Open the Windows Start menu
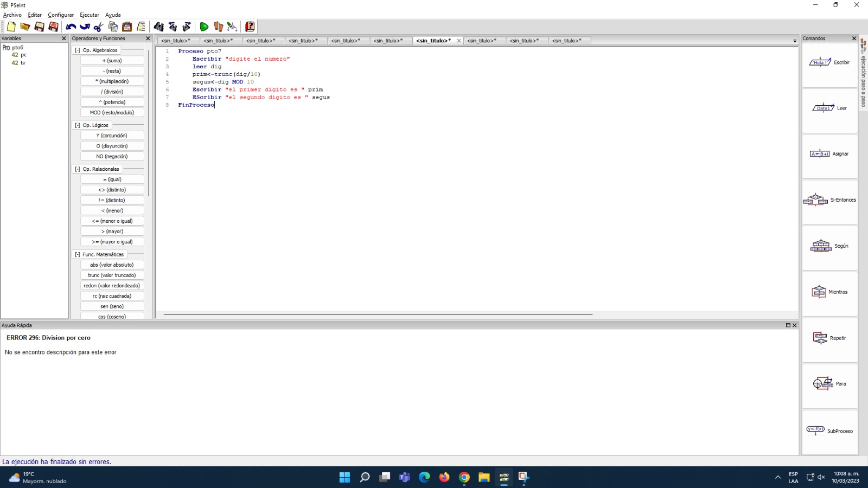Screen dimensions: 868x488 344,477
